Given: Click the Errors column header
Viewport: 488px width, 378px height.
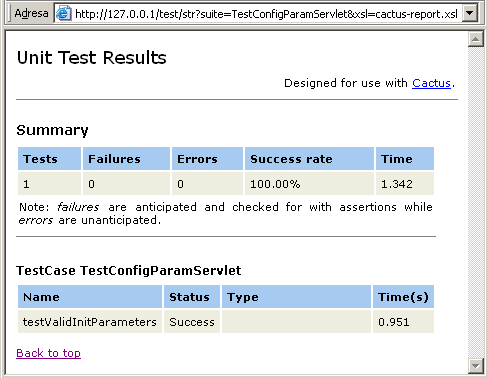Looking at the screenshot, I should click(x=207, y=159).
